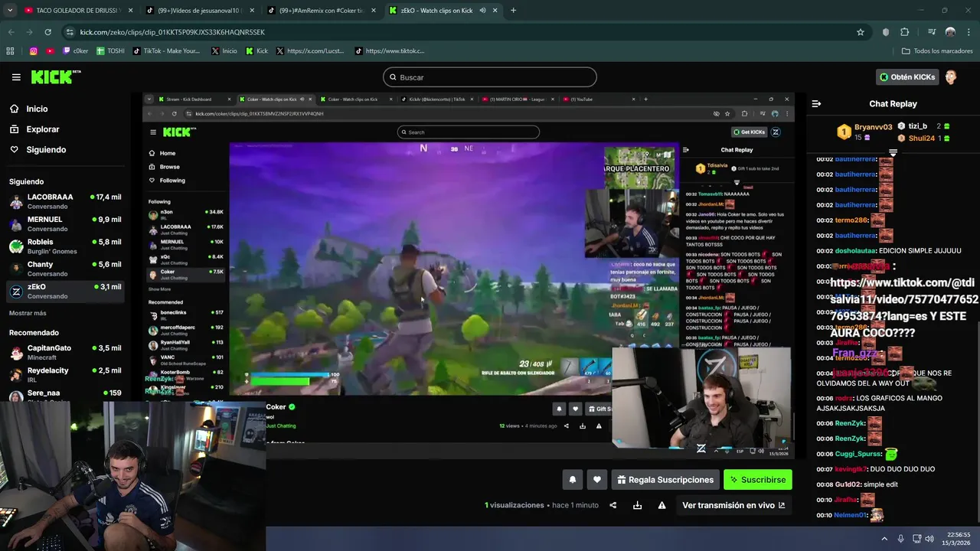
Task: Click the KICK logo
Action: (55, 77)
